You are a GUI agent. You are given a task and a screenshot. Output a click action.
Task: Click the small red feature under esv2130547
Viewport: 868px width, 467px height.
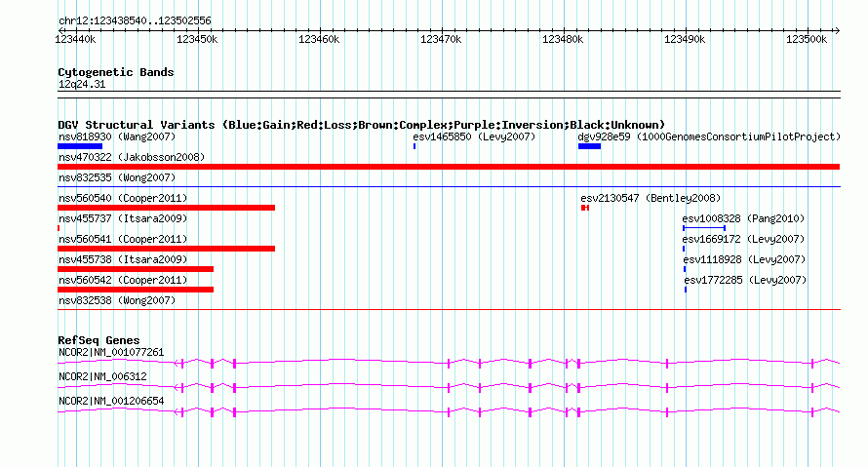585,208
